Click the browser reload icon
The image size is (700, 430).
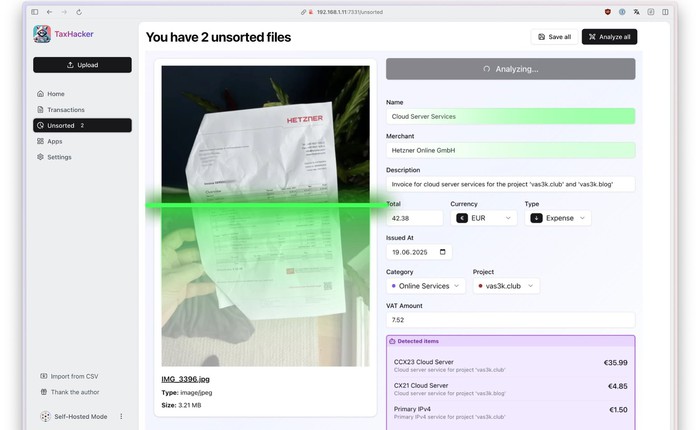[x=79, y=12]
